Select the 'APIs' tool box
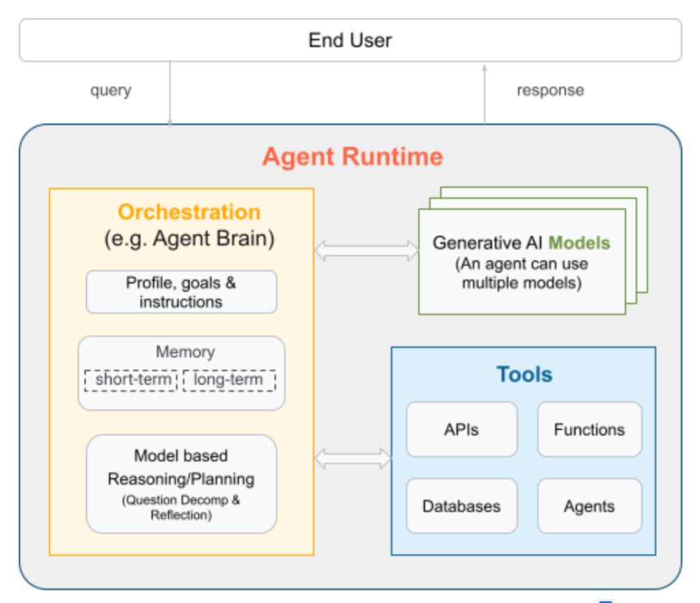Viewport: 700px width, 603px height. 461,429
